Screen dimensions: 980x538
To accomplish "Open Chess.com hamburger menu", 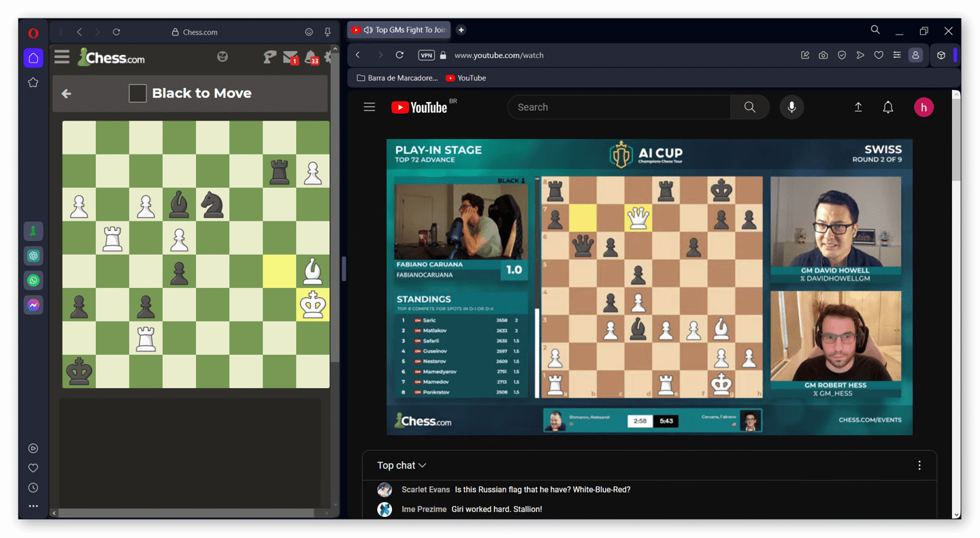I will [62, 57].
